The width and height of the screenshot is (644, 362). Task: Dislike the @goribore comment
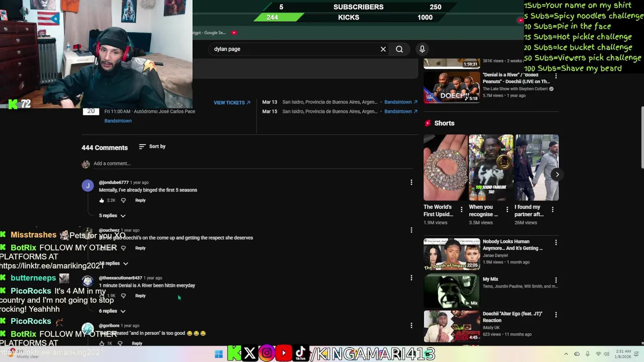120,343
